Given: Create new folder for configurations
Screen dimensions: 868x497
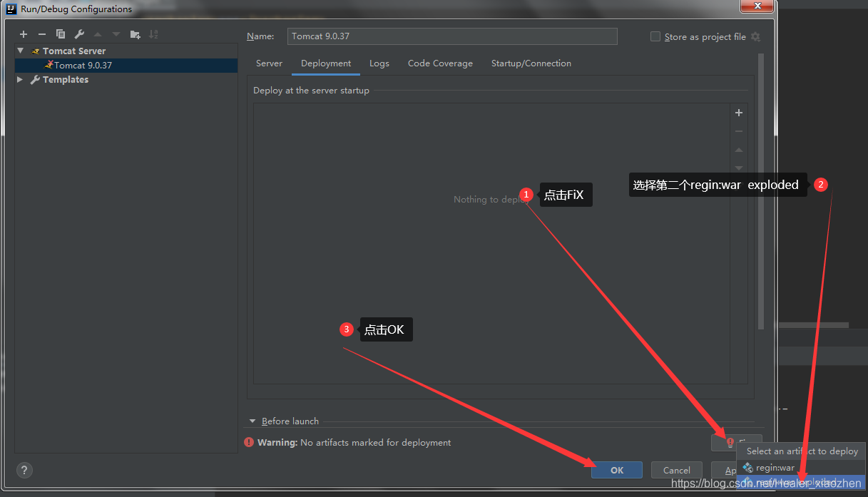Looking at the screenshot, I should [x=135, y=34].
